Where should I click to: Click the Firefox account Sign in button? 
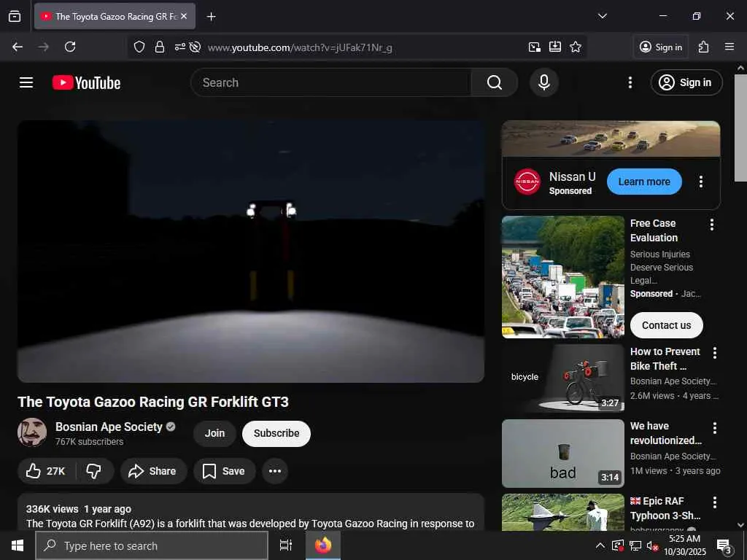pyautogui.click(x=661, y=47)
